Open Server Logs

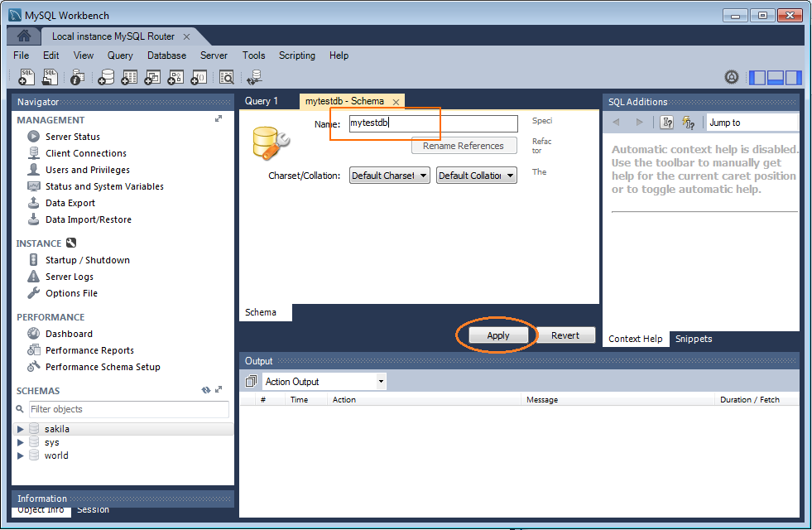pyautogui.click(x=70, y=277)
